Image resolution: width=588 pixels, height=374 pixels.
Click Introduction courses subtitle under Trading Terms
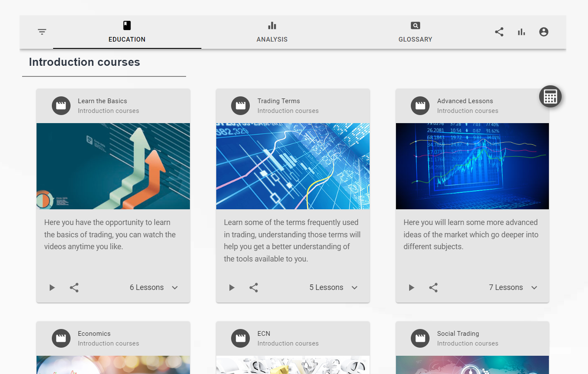pyautogui.click(x=288, y=111)
